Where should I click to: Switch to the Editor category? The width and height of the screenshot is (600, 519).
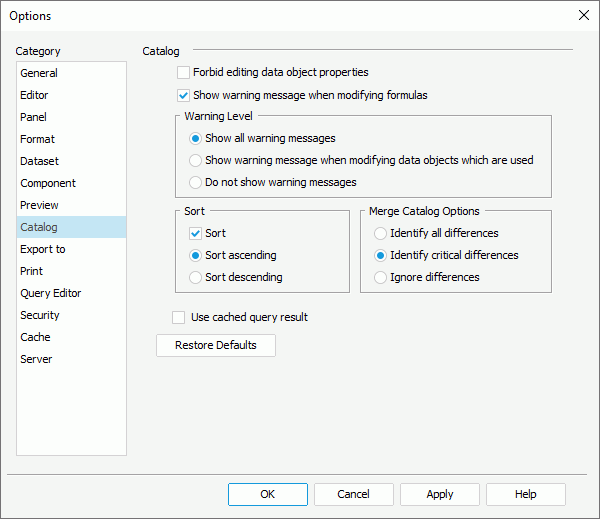point(71,95)
